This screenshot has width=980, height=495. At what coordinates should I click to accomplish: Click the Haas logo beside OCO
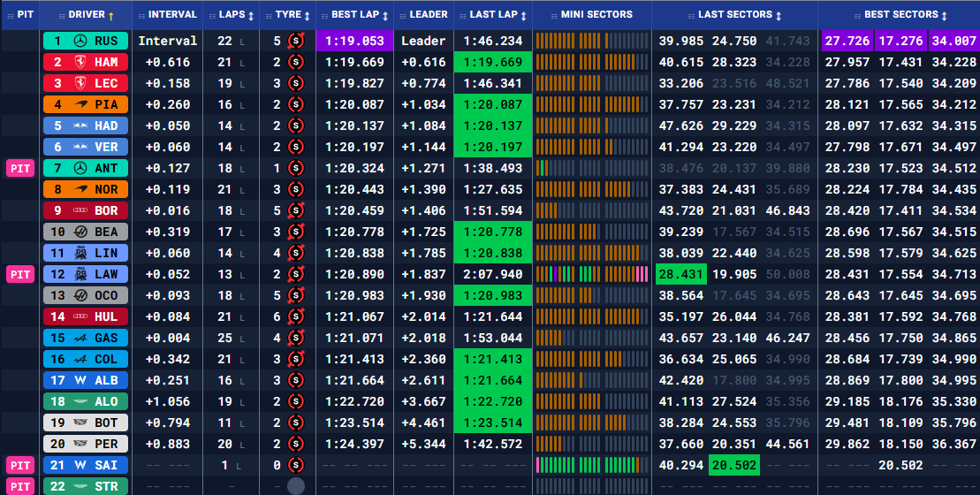[81, 295]
